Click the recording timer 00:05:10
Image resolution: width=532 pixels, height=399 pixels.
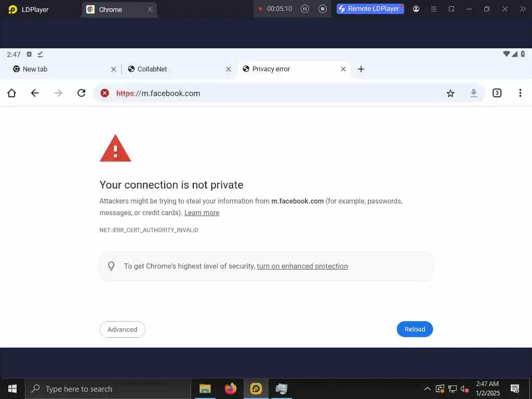(x=279, y=9)
